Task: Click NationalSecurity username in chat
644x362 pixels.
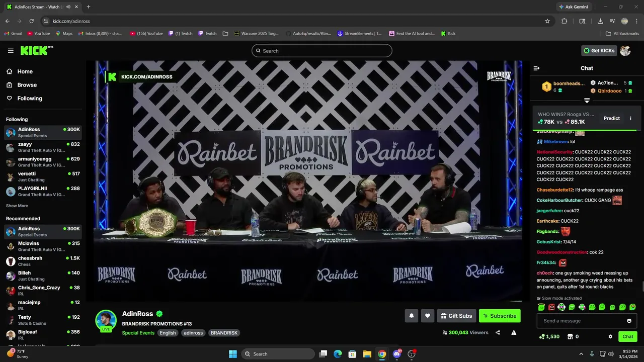Action: [554, 152]
